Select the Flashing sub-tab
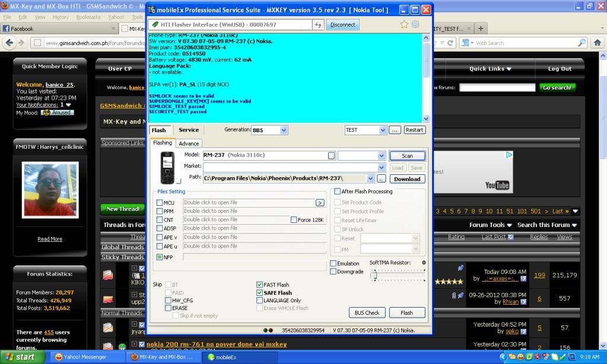This screenshot has width=607, height=364. point(163,143)
